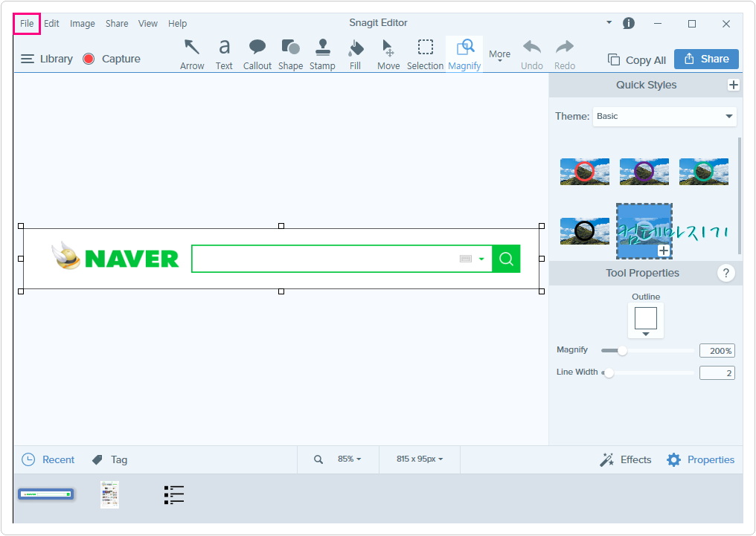Click the Line Width value field
The image size is (756, 536).
[x=717, y=372]
